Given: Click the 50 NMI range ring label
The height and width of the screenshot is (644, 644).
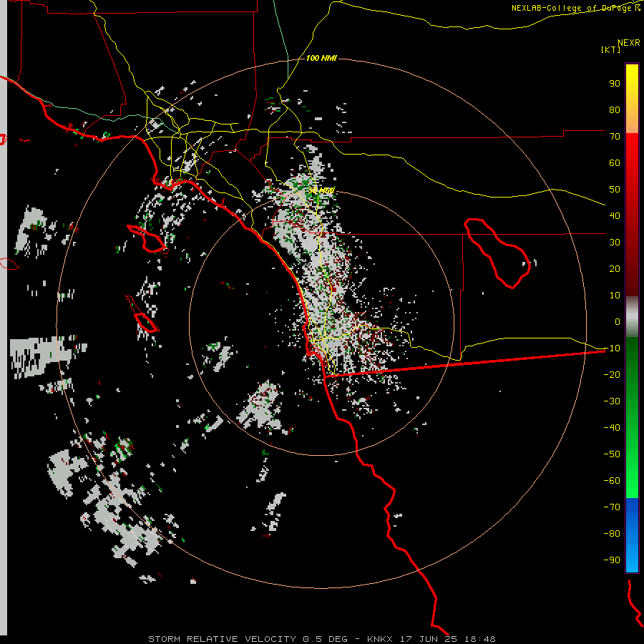Looking at the screenshot, I should coord(321,190).
